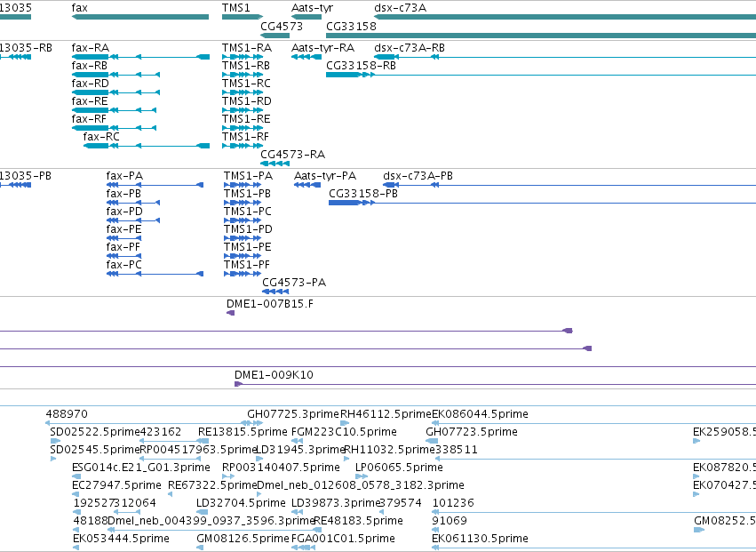Click the 101236 EST label
Image resolution: width=756 pixels, height=552 pixels.
[x=454, y=503]
